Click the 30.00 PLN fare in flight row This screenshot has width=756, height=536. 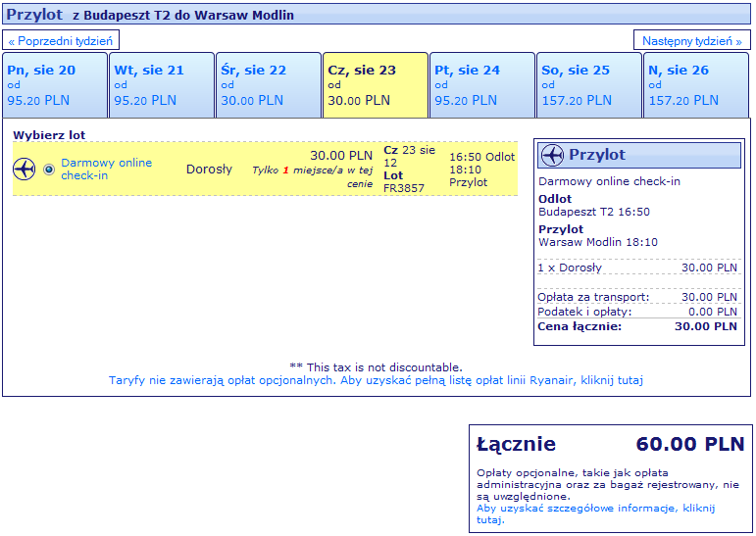pos(341,155)
